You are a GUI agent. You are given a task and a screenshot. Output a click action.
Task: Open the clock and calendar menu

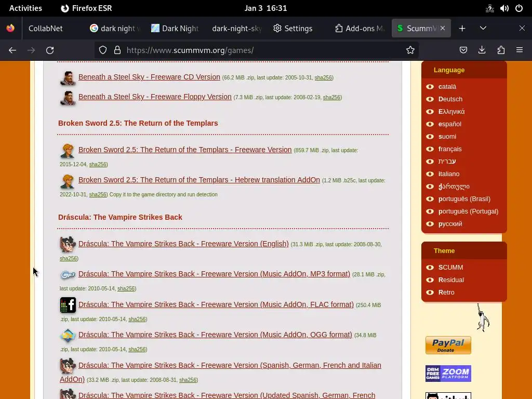pyautogui.click(x=265, y=8)
